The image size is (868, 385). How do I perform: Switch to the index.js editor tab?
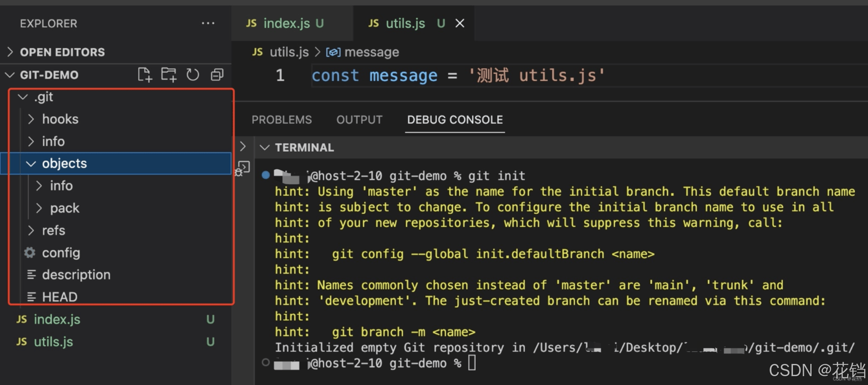point(292,23)
